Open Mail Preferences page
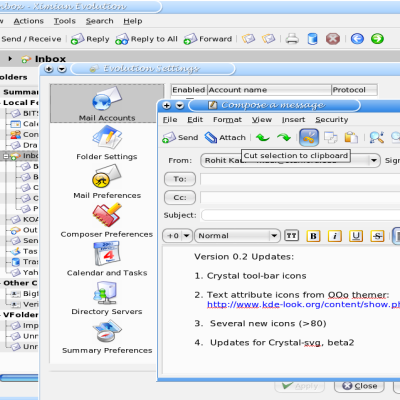This screenshot has width=400, height=400. coord(107,182)
